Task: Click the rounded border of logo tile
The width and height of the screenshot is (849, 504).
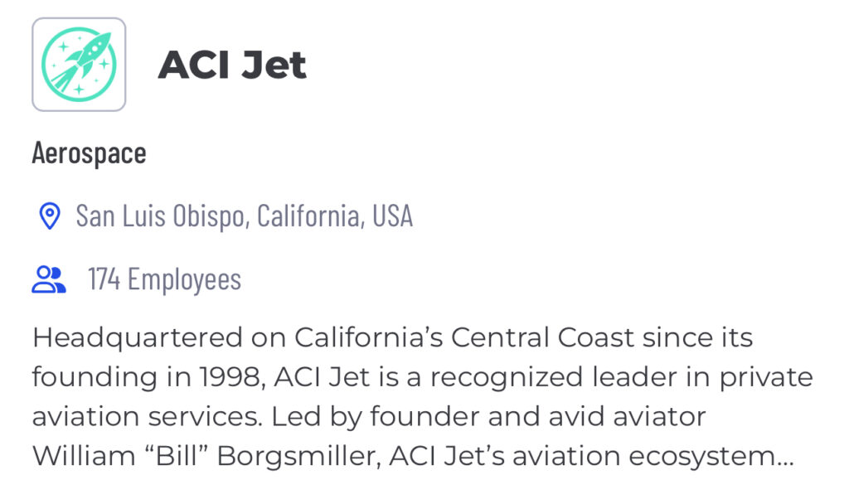Action: click(79, 18)
